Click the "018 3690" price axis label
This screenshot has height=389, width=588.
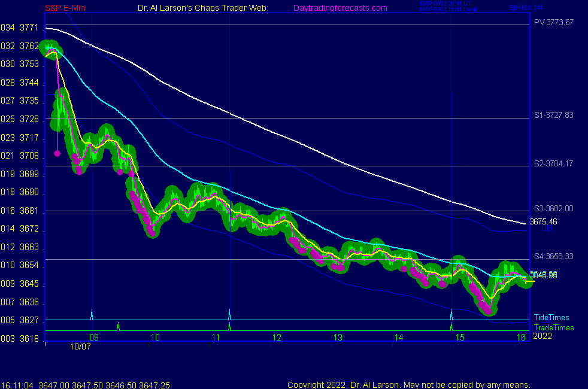point(20,192)
